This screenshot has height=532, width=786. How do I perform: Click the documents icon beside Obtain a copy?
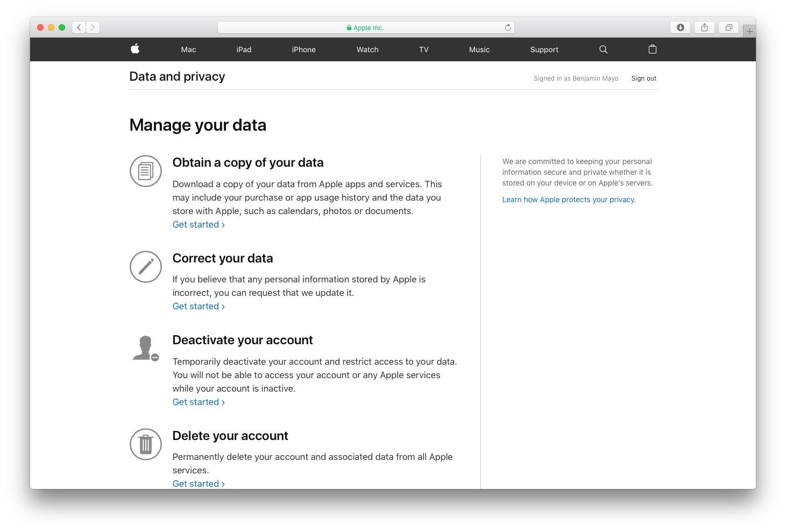point(145,171)
